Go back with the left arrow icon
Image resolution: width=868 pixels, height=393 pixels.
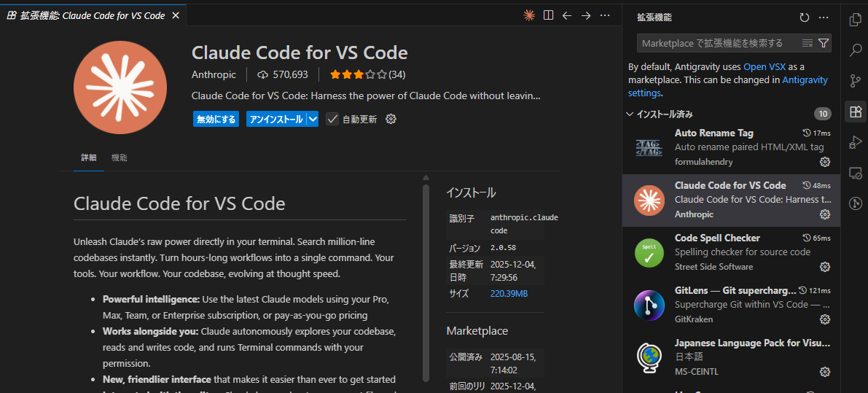click(x=567, y=15)
